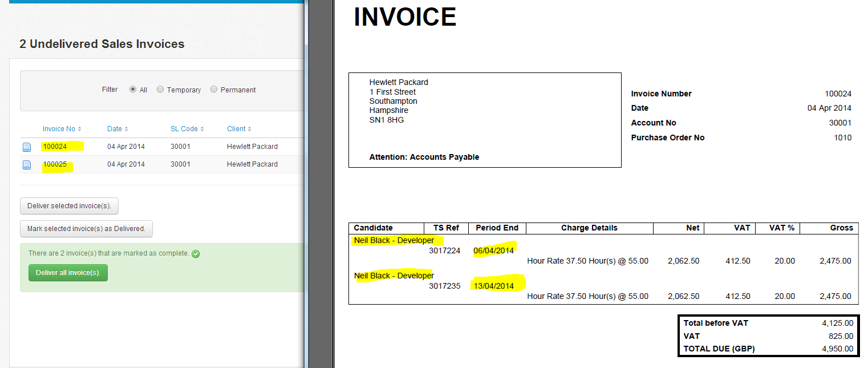Click SL Code 30001 in 100025 row

(180, 164)
